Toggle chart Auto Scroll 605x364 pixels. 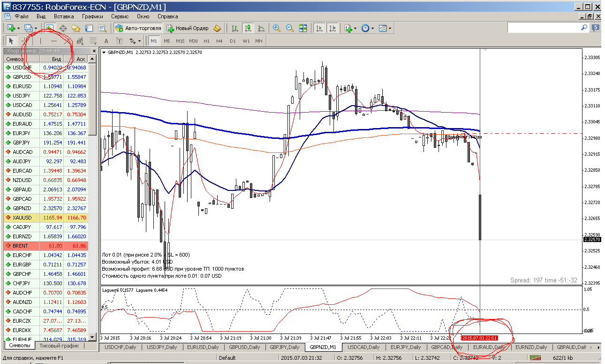click(319, 28)
